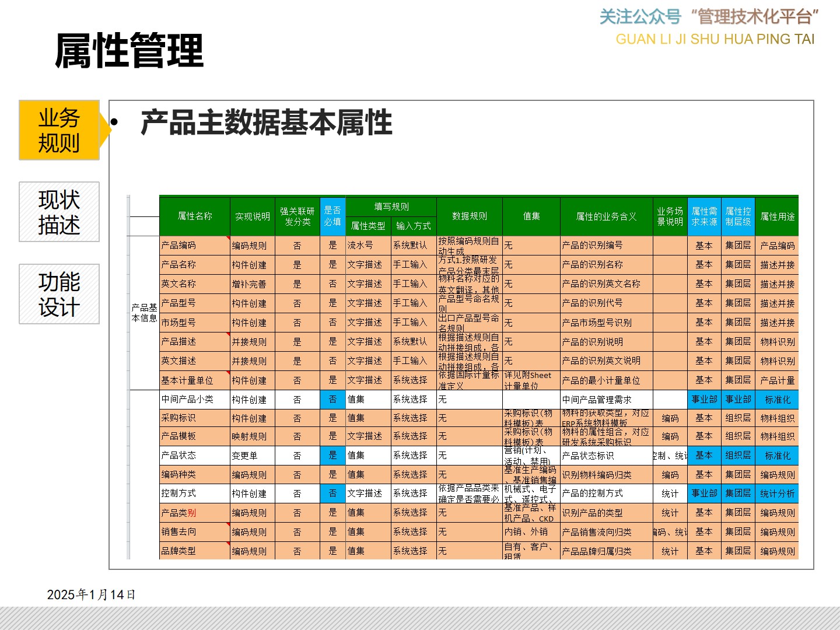Select the 属性名称 column header
This screenshot has height=630, width=840.
(195, 216)
